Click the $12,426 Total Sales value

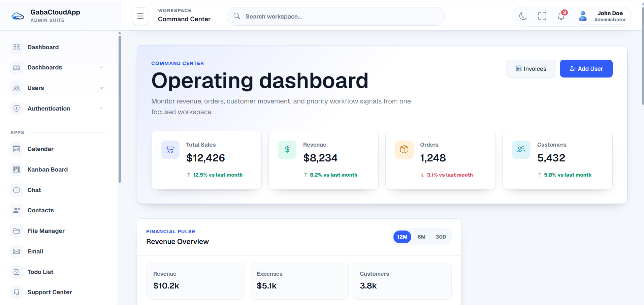205,158
